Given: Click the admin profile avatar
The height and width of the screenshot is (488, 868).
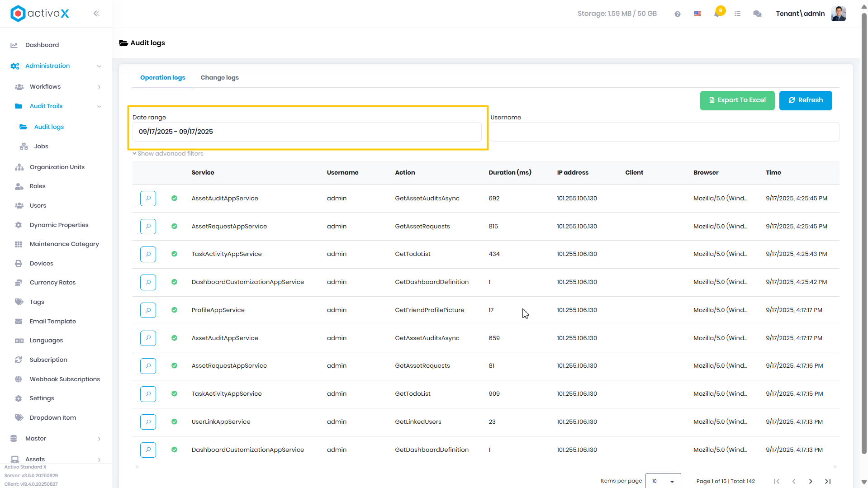Looking at the screenshot, I should (838, 14).
